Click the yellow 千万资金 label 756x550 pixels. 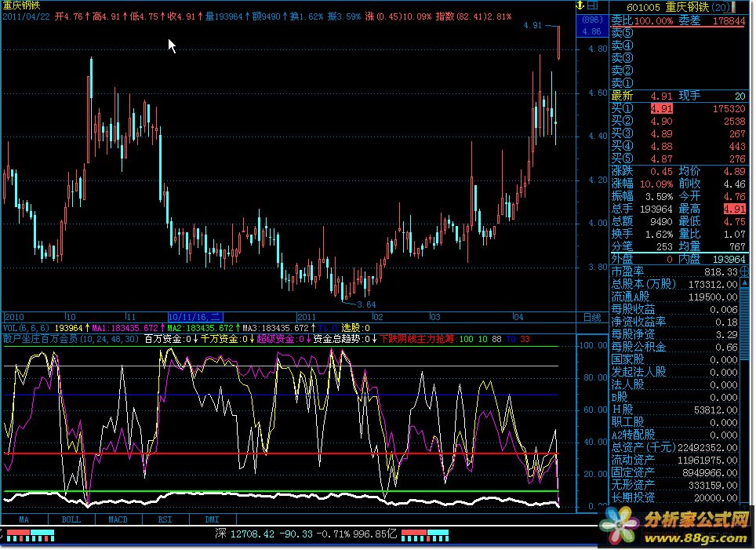pos(220,339)
